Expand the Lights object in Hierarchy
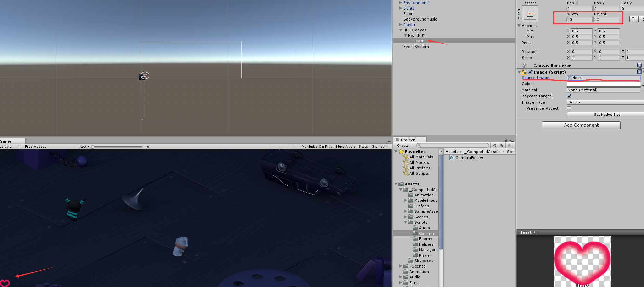The width and height of the screenshot is (644, 287). [x=400, y=8]
